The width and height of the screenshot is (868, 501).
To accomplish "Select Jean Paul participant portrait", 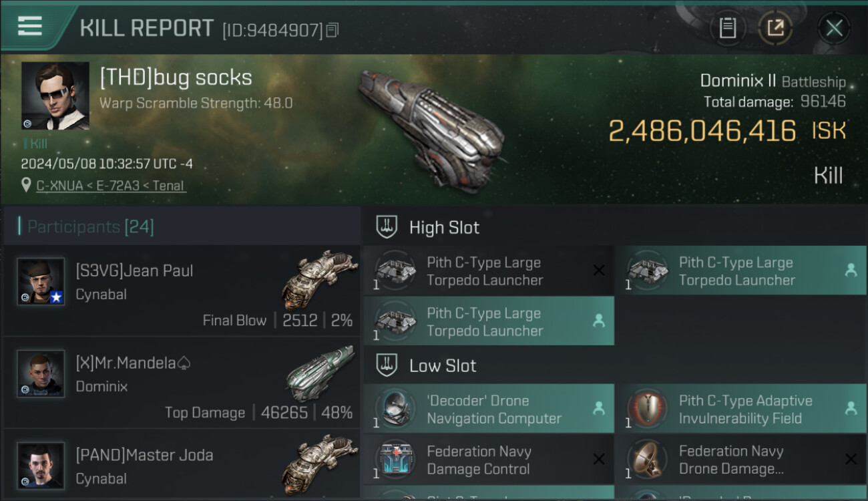I will (41, 281).
